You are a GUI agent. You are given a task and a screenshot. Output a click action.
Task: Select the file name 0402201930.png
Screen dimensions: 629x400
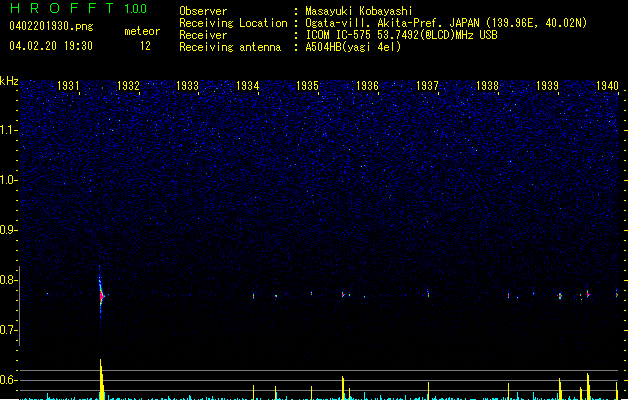coord(51,26)
